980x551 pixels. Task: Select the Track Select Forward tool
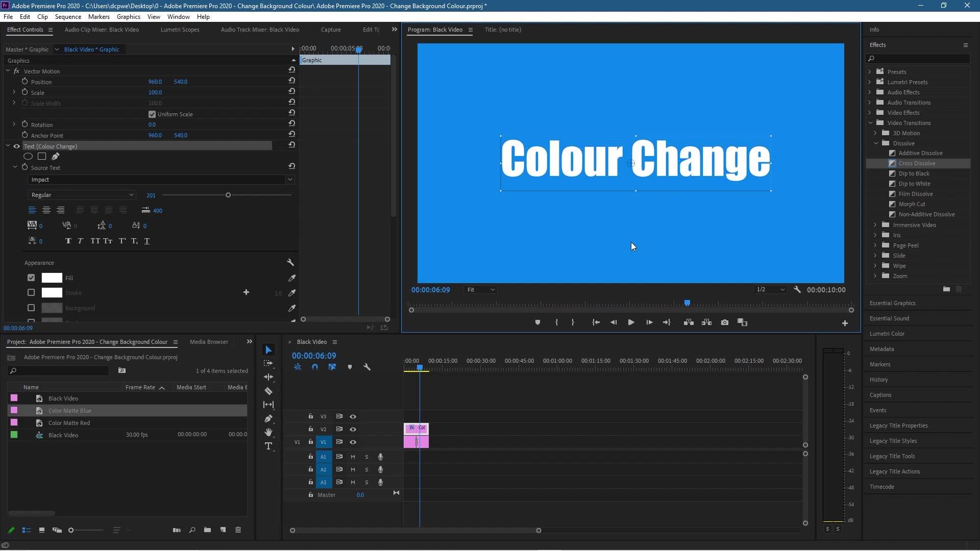tap(268, 364)
